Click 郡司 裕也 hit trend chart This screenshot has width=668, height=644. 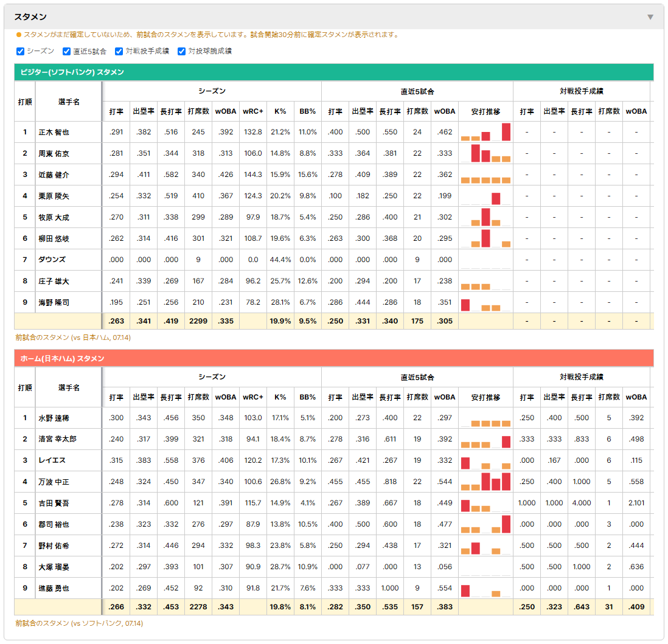point(485,524)
